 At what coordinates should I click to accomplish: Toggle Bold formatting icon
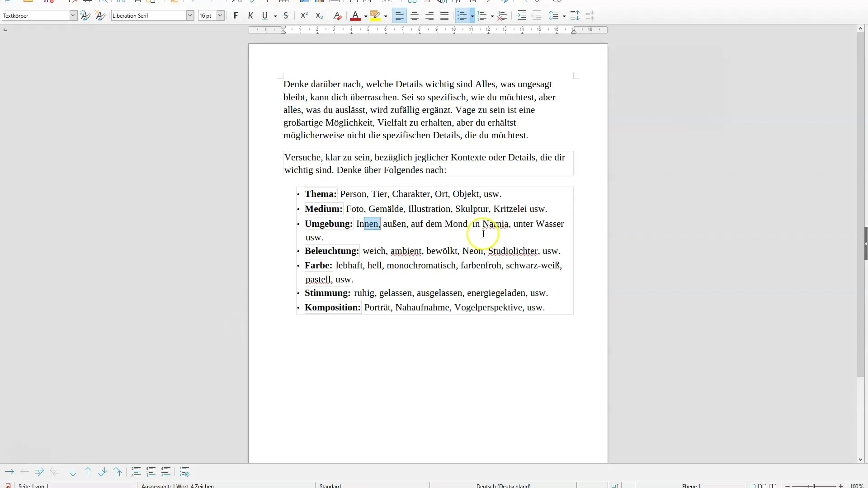click(x=236, y=15)
